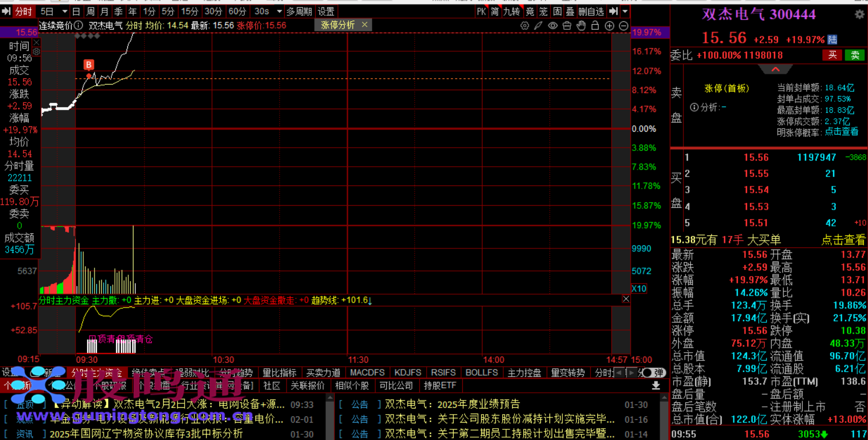Image resolution: width=868 pixels, height=440 pixels.
Task: Select the 15分 timeframe tab
Action: (x=189, y=12)
